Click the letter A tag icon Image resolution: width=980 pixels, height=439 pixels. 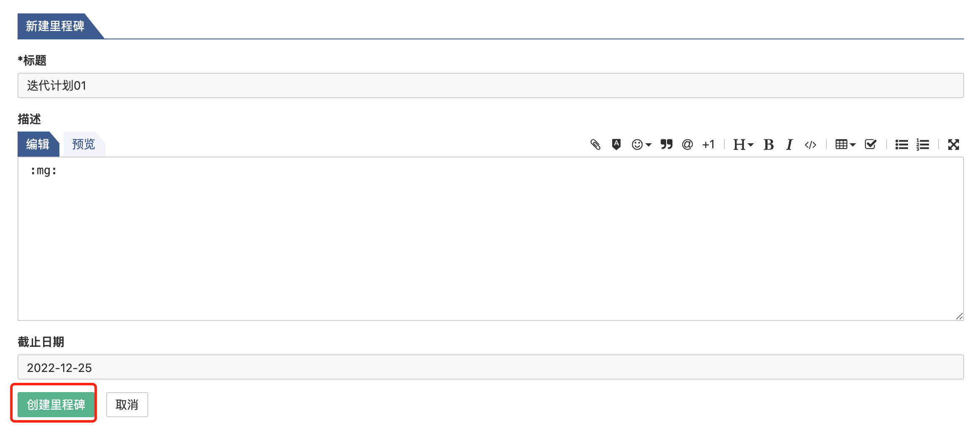(x=616, y=145)
